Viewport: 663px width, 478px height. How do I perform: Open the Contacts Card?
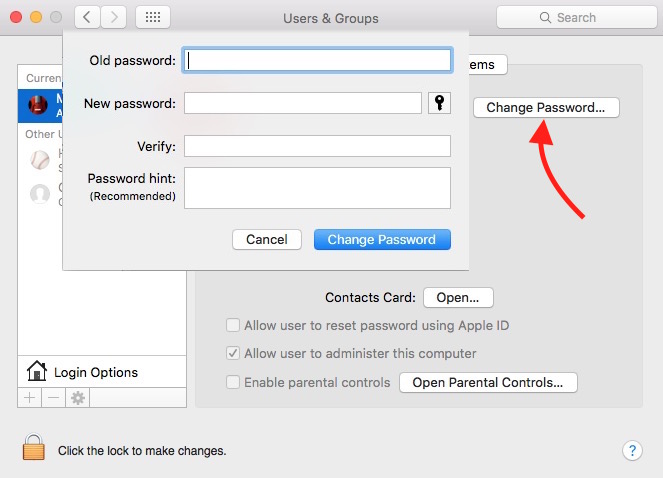pyautogui.click(x=458, y=297)
